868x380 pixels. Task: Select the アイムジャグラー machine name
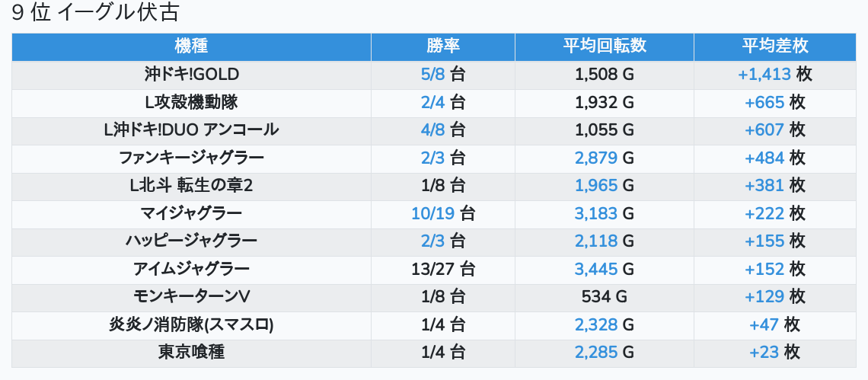[x=191, y=269]
